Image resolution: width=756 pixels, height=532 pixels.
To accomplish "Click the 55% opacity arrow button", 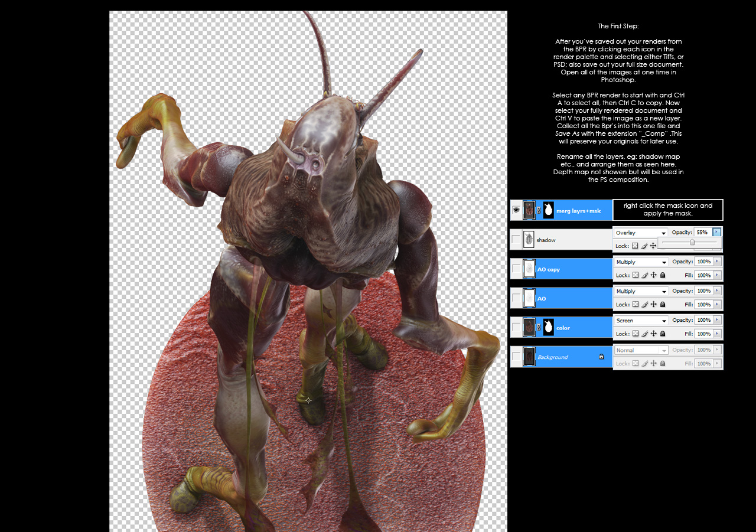I will (x=717, y=232).
